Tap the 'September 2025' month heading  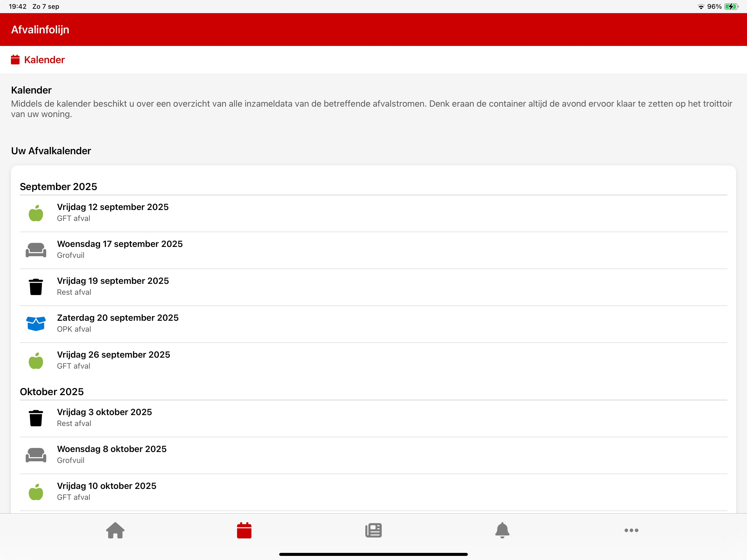pos(59,187)
